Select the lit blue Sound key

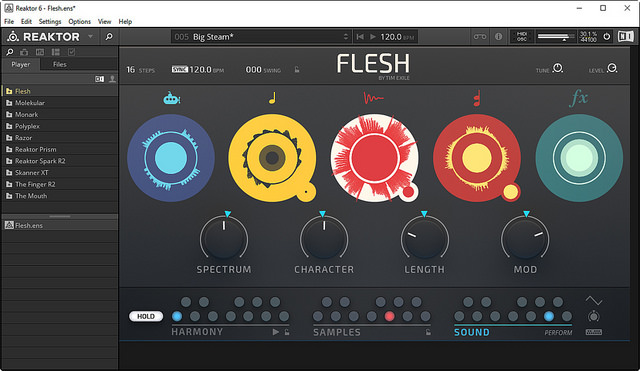click(x=549, y=316)
